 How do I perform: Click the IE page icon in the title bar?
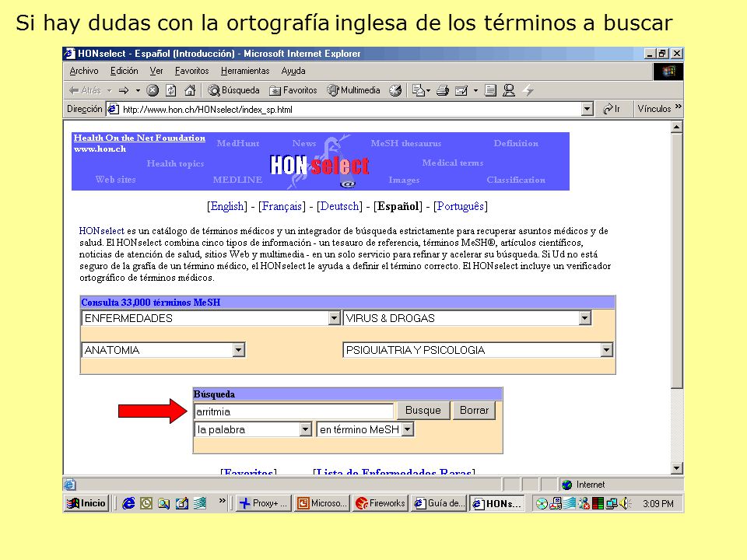click(70, 54)
